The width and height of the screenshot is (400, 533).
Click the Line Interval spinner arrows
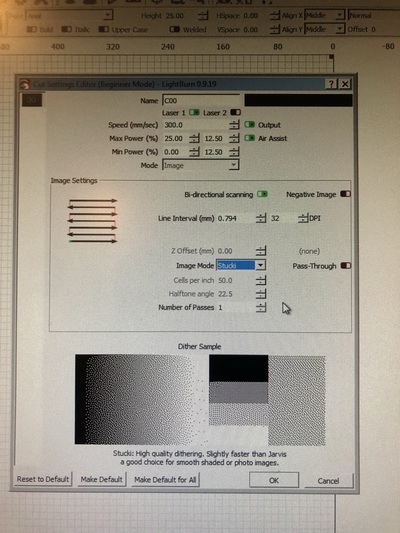point(261,218)
